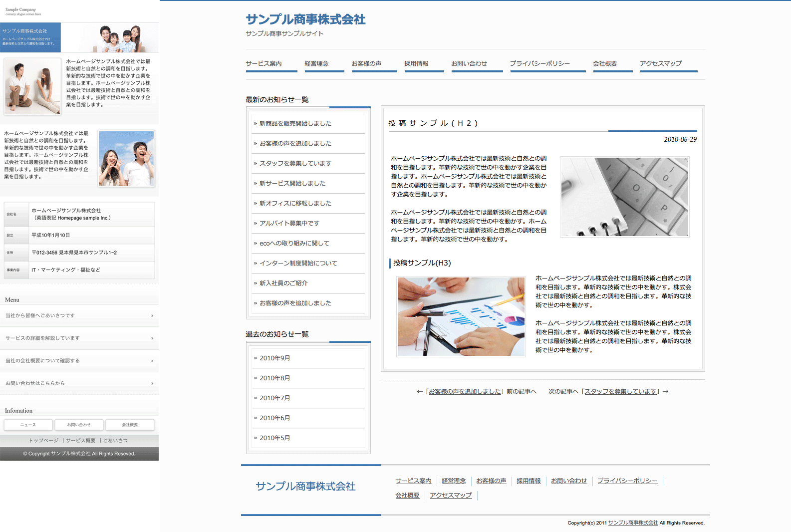Click the 経営理念 link in the footer
791x532 pixels.
click(454, 481)
